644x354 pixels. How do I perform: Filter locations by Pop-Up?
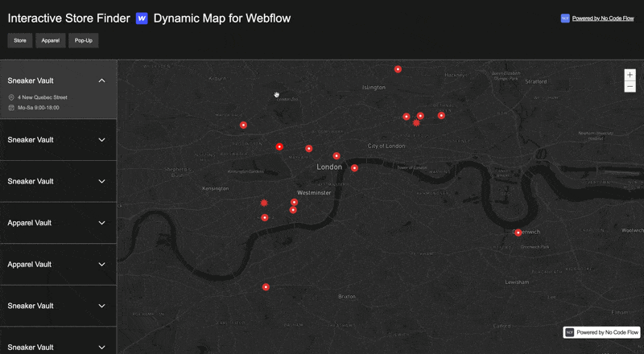tap(84, 40)
